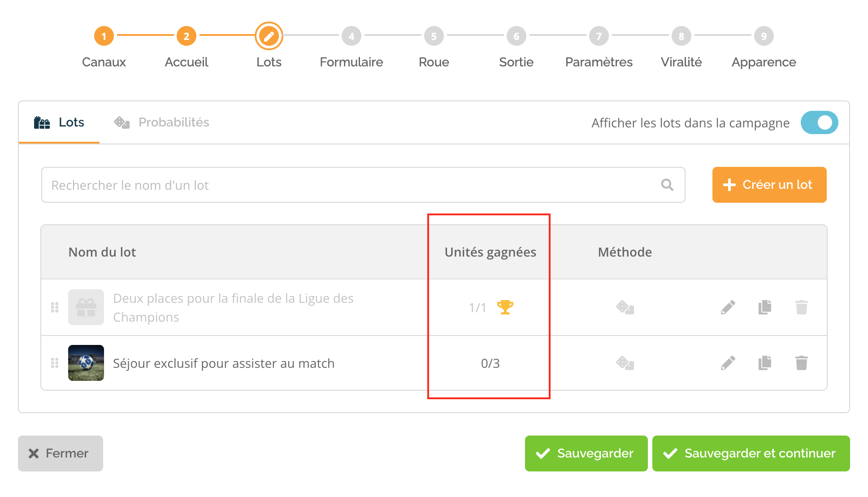The image size is (868, 497).
Task: Click the dice method icon for Séjour exclusif
Action: (x=625, y=363)
